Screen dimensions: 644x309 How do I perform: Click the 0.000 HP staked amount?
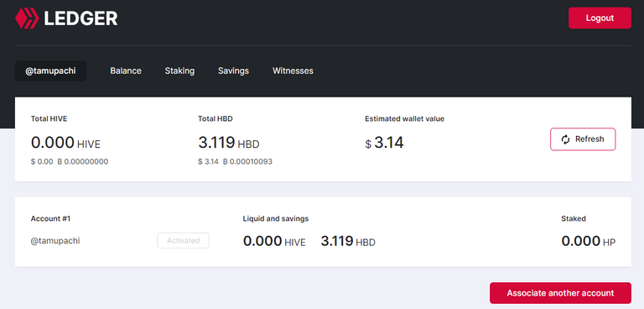588,241
